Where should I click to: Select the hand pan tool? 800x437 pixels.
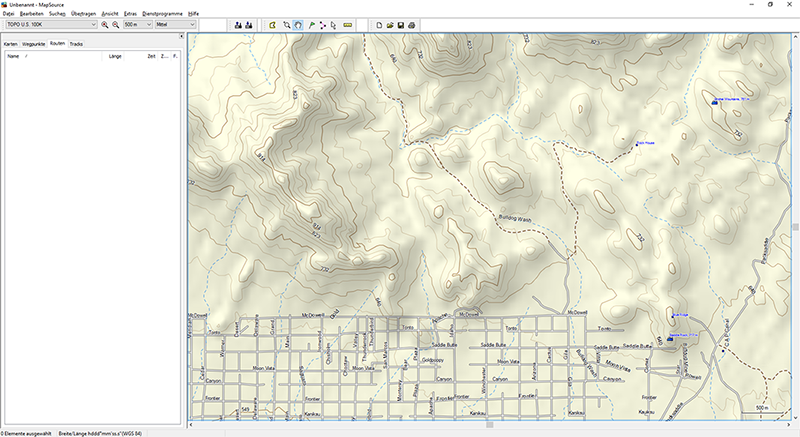298,25
